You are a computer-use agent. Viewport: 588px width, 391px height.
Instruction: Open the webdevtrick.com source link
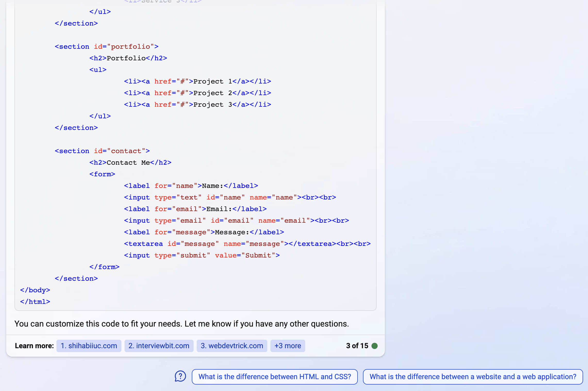[x=231, y=346]
